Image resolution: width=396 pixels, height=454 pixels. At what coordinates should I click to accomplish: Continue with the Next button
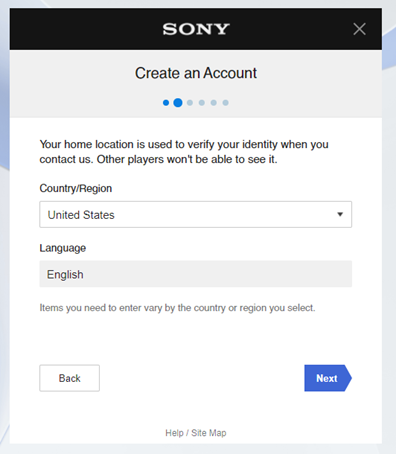pyautogui.click(x=328, y=378)
